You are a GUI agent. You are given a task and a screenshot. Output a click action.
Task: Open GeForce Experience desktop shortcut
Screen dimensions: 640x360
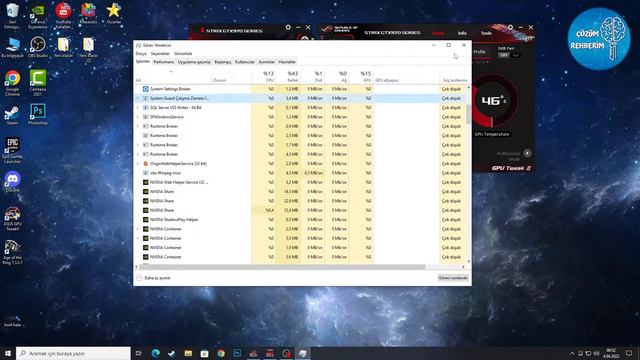point(38,16)
